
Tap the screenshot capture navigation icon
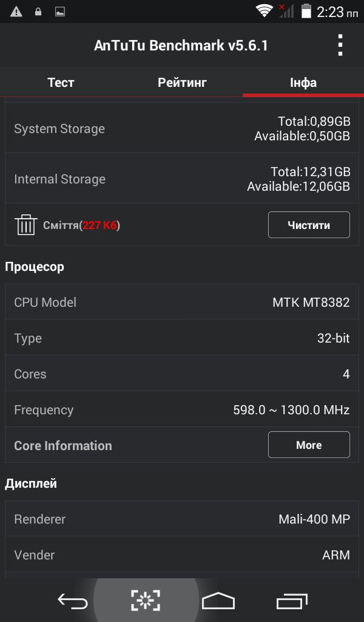pyautogui.click(x=146, y=600)
